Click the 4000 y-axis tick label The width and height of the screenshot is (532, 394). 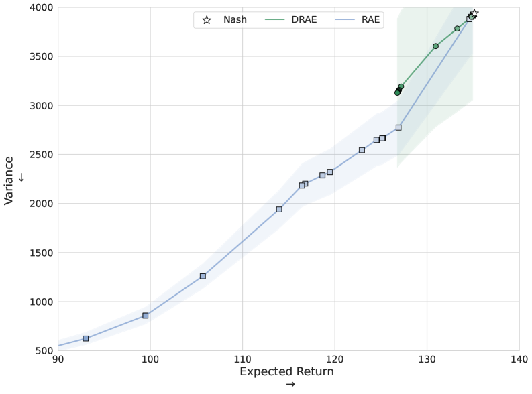click(x=38, y=8)
